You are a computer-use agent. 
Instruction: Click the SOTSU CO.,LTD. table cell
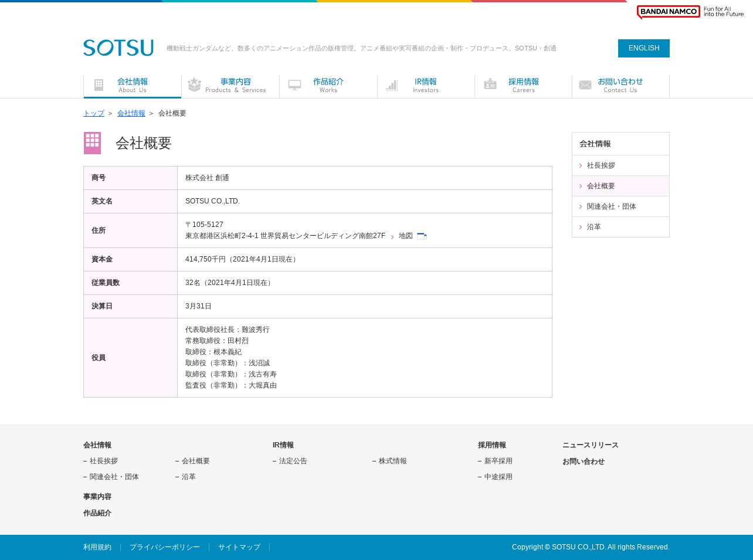pos(365,201)
